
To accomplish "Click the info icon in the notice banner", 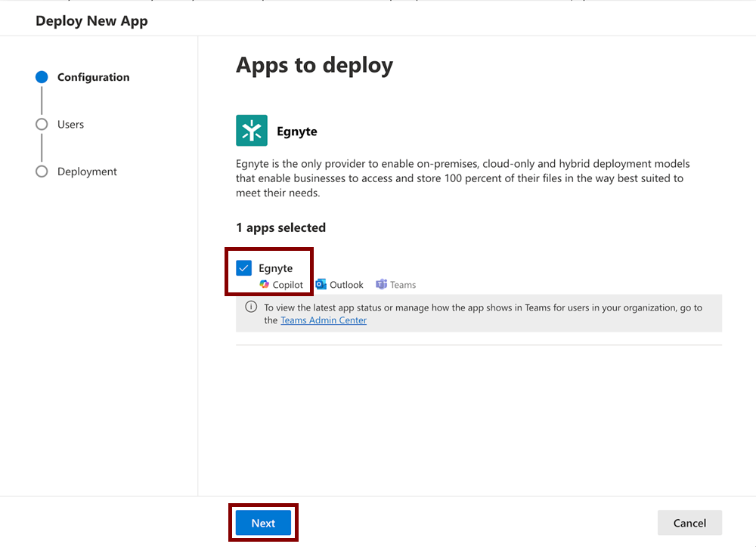I will coord(251,307).
